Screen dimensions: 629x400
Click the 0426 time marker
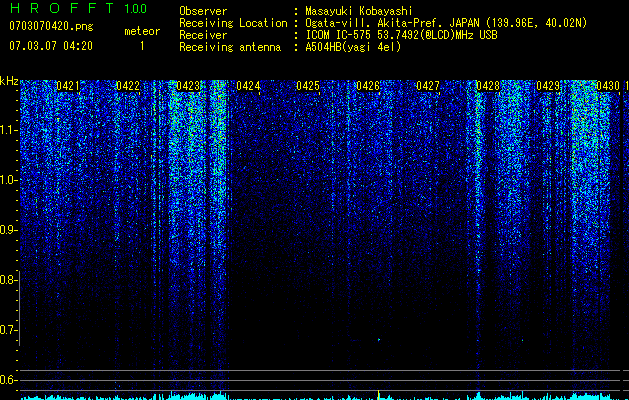368,86
